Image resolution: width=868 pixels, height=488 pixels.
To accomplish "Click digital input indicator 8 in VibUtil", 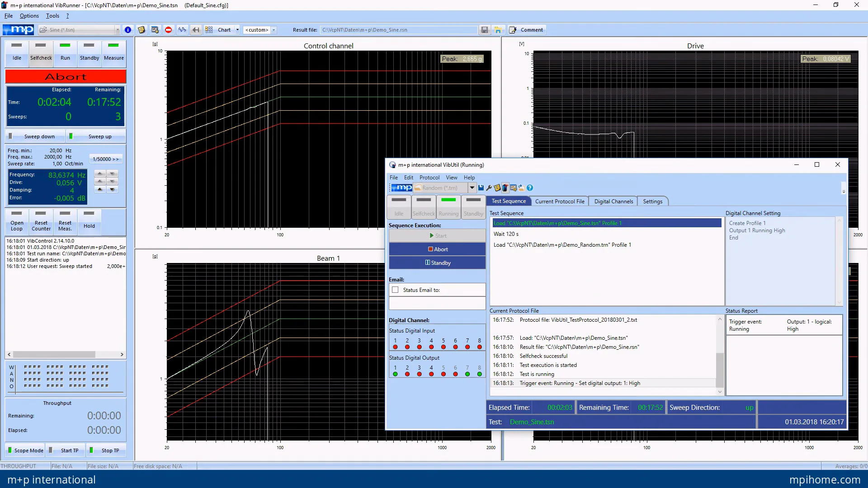I will pyautogui.click(x=480, y=347).
